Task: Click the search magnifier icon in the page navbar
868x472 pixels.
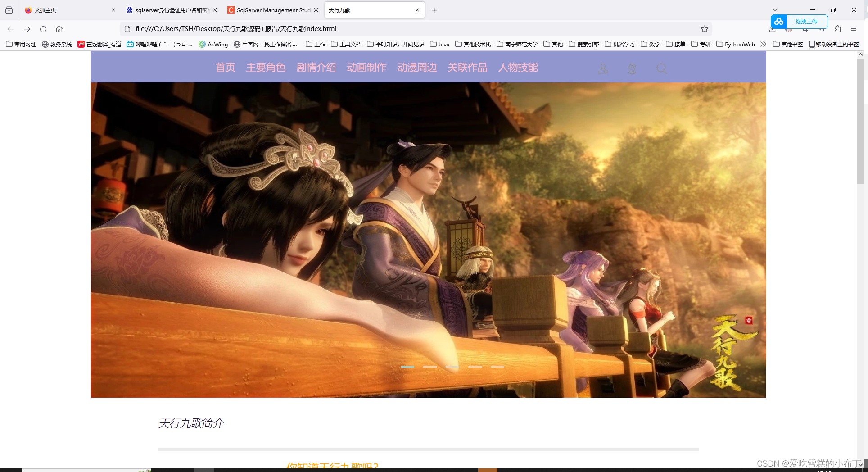Action: 661,68
